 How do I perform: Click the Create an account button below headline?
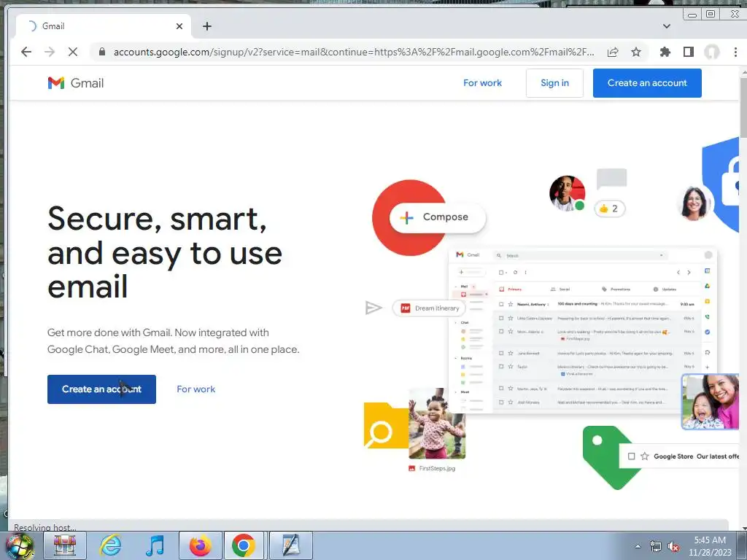click(101, 389)
